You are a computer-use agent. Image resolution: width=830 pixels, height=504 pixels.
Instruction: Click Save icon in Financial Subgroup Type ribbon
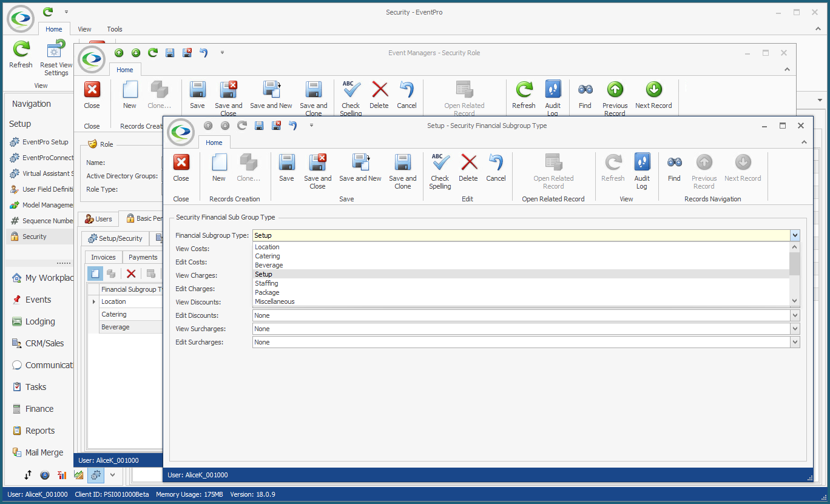click(286, 163)
